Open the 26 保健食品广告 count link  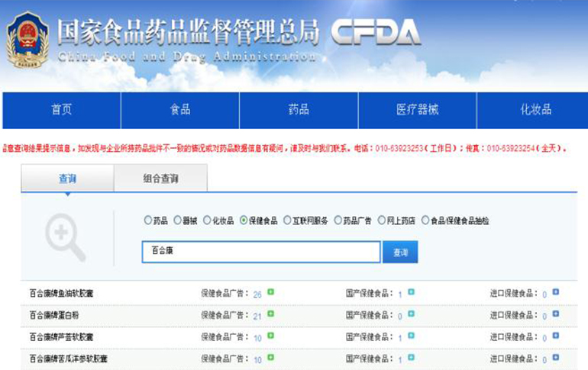click(257, 294)
